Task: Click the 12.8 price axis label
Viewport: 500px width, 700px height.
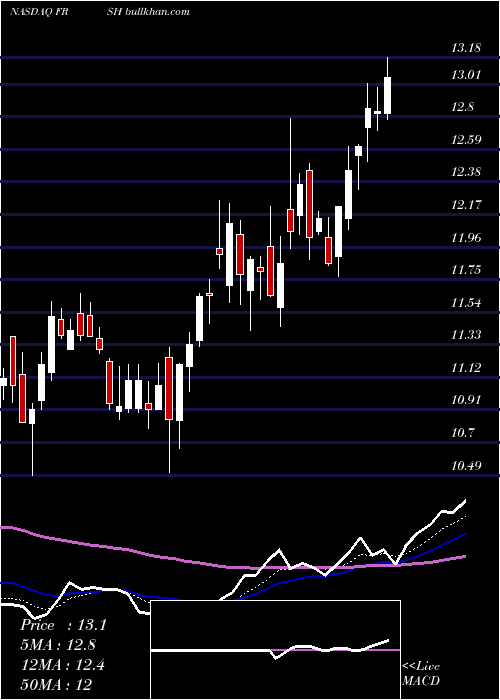Action: coord(463,107)
